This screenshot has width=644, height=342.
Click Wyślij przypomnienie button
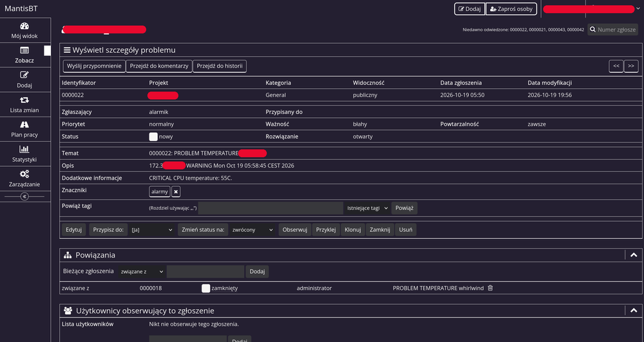(x=94, y=66)
